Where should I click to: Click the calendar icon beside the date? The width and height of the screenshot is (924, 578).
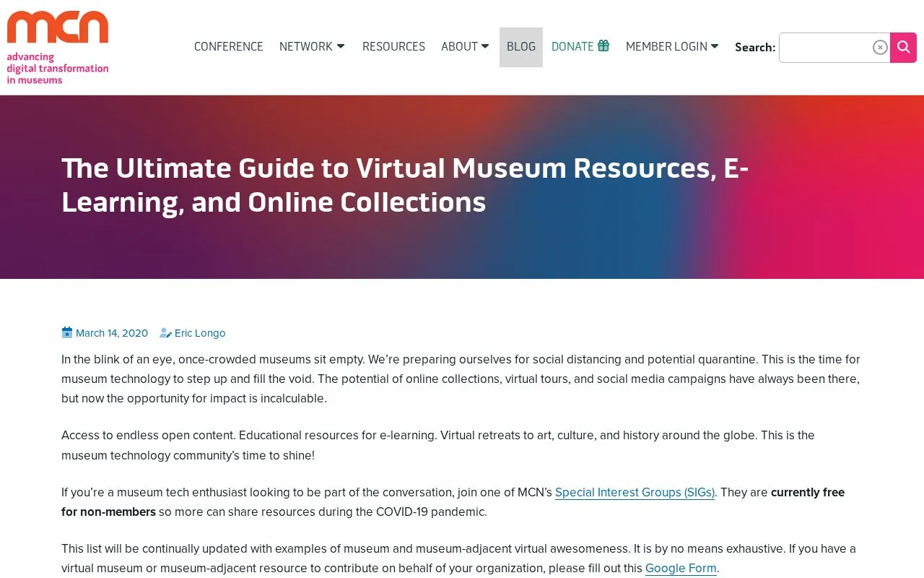point(67,333)
